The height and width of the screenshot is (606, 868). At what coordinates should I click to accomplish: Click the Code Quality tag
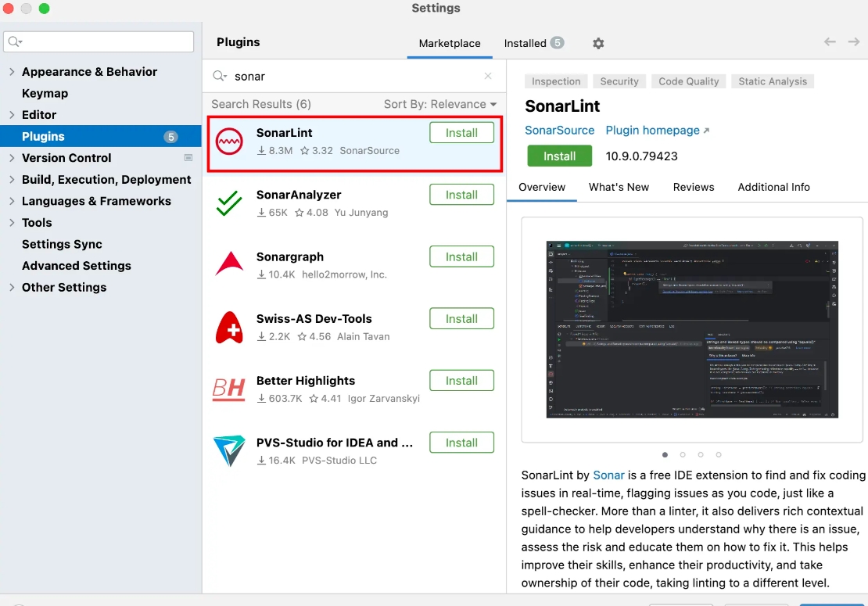(x=688, y=81)
